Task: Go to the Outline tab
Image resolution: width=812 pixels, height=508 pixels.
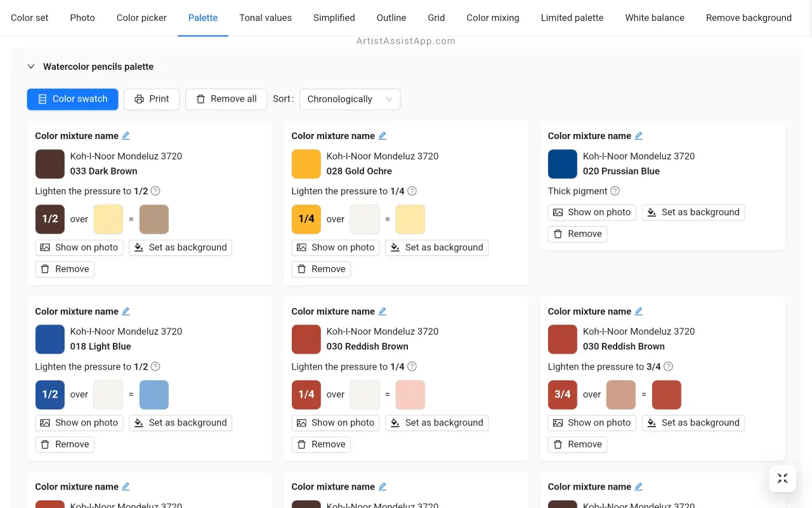Action: (x=391, y=18)
